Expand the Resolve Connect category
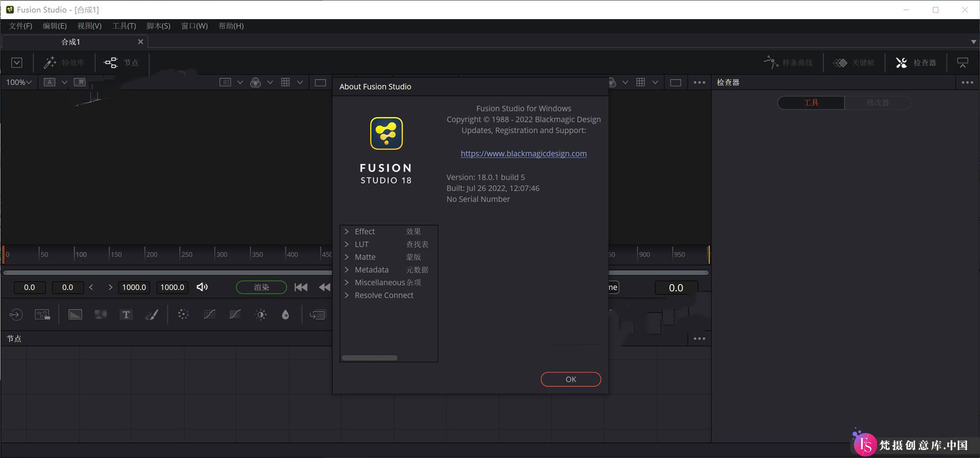980x458 pixels. click(x=346, y=295)
